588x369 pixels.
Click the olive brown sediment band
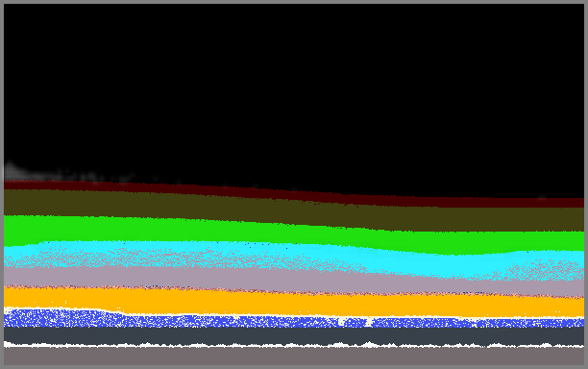coord(294,211)
